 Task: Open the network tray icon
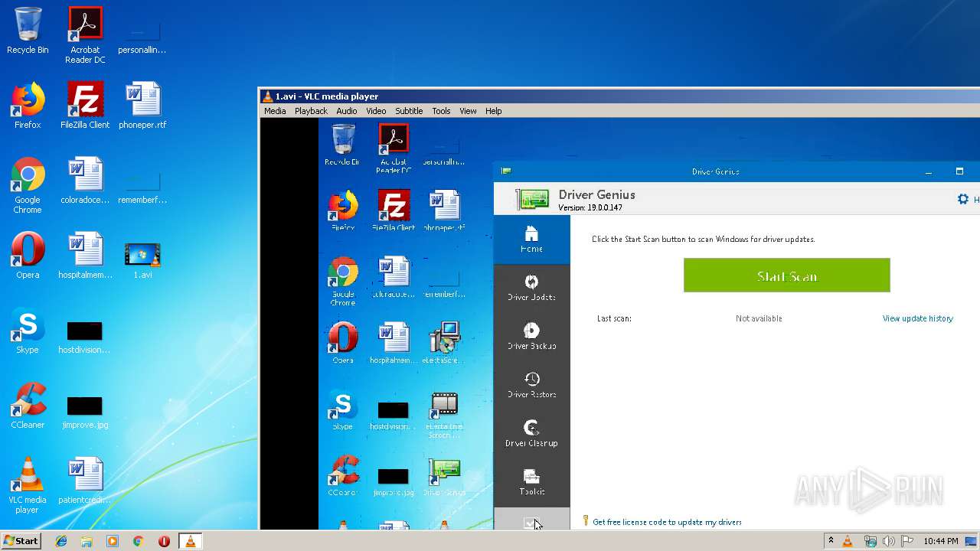[x=870, y=541]
